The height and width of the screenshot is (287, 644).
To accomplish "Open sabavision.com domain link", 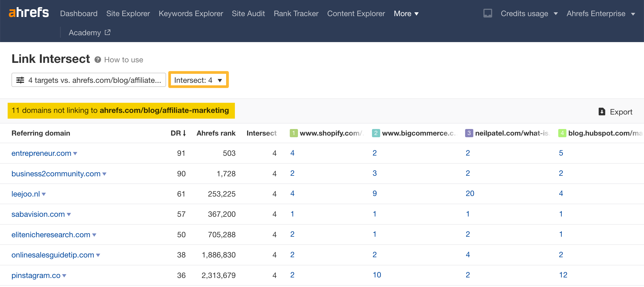I will click(x=38, y=214).
